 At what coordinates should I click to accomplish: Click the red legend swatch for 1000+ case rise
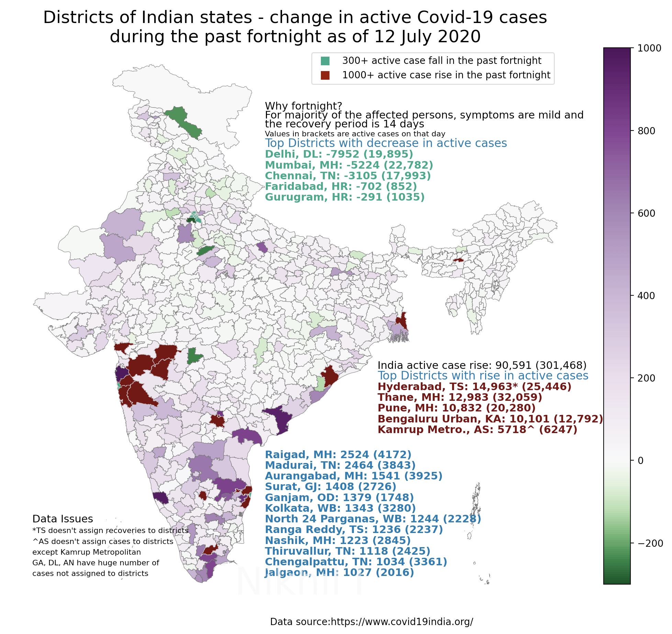click(325, 75)
